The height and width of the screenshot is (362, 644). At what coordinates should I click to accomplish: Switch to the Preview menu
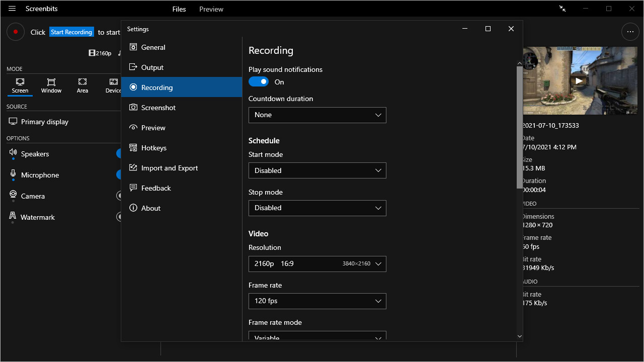tap(211, 9)
